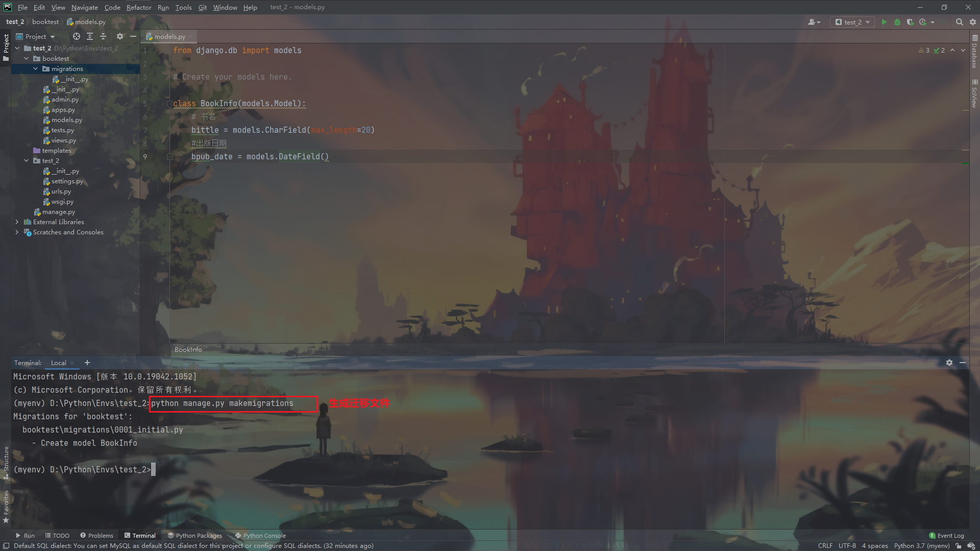Toggle the Project tool window sidebar button

(x=6, y=47)
